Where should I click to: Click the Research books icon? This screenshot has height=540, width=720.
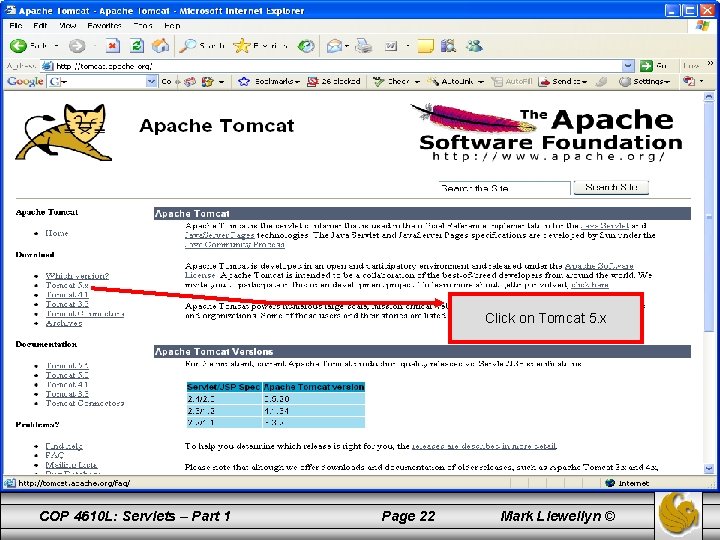[448, 45]
